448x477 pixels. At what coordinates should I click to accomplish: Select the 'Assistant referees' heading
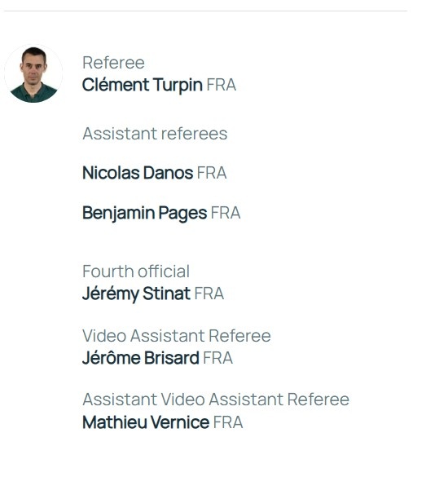coord(155,134)
